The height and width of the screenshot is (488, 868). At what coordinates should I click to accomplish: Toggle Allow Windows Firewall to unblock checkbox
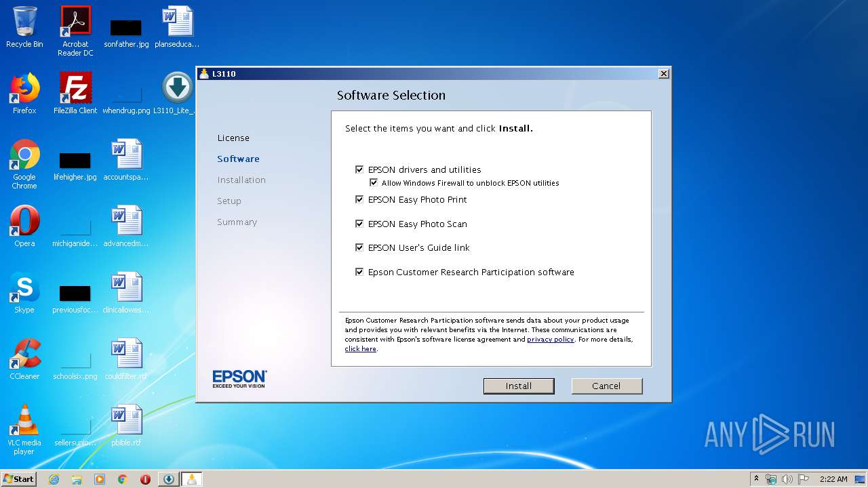click(x=373, y=183)
